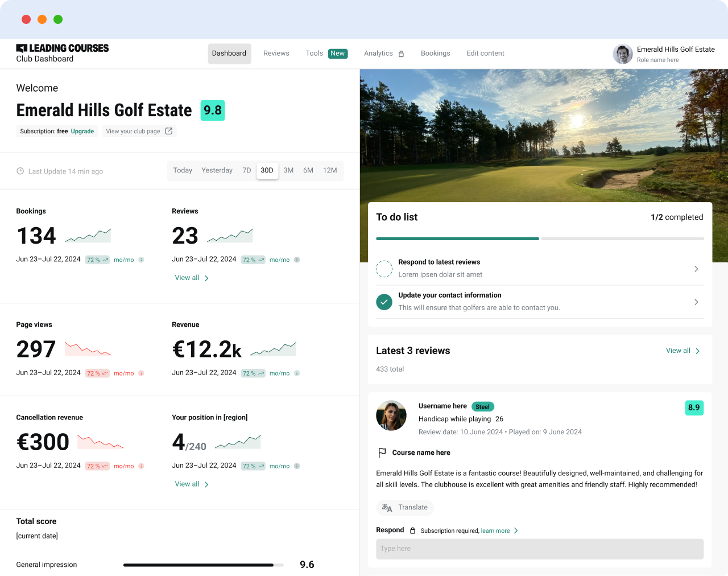Check the Respond to latest reviews circle
728x576 pixels.
(x=384, y=269)
